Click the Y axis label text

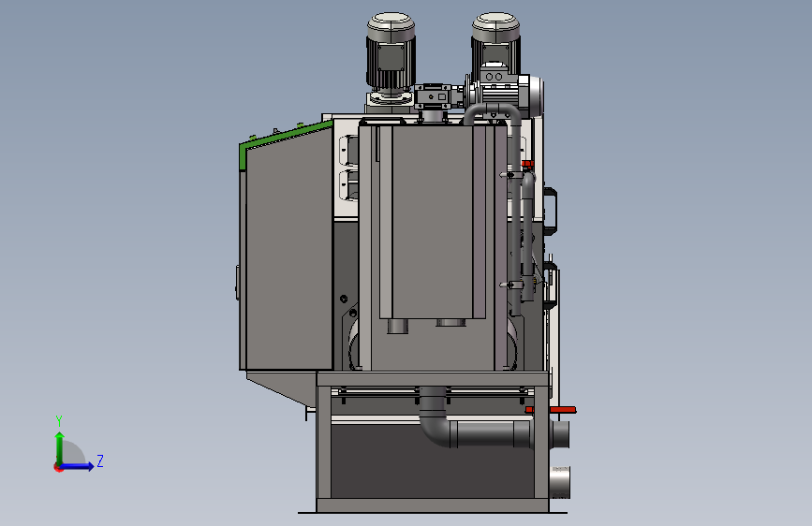(59, 421)
